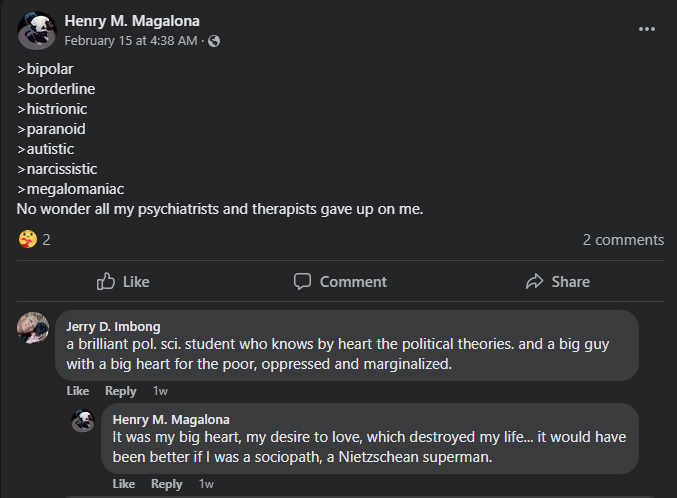
Task: Open Henry M. Magalona's name in the reply
Action: pos(171,419)
